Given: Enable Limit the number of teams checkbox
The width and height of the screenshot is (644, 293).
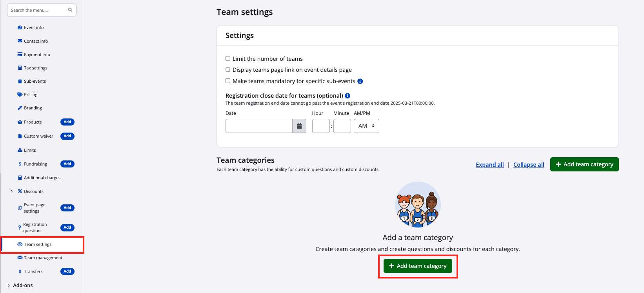Looking at the screenshot, I should (228, 58).
